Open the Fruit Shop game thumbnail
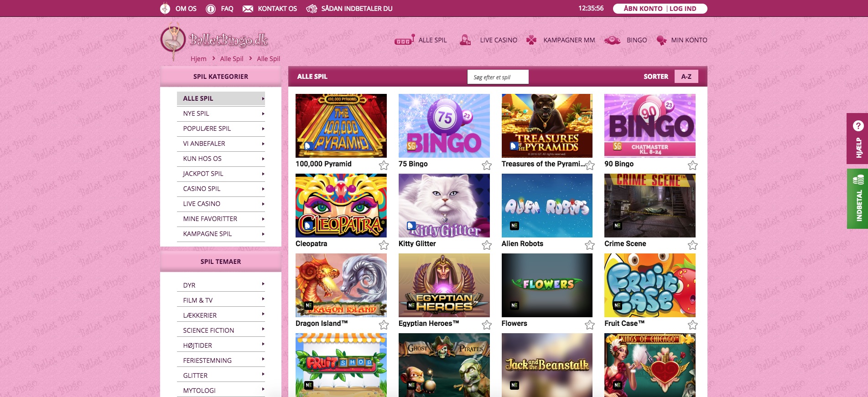 [x=341, y=365]
